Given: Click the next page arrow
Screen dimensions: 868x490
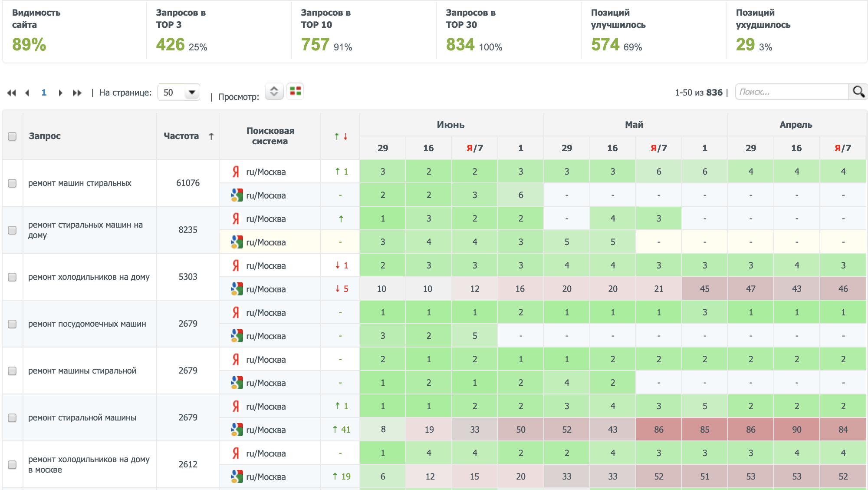Looking at the screenshot, I should point(60,93).
